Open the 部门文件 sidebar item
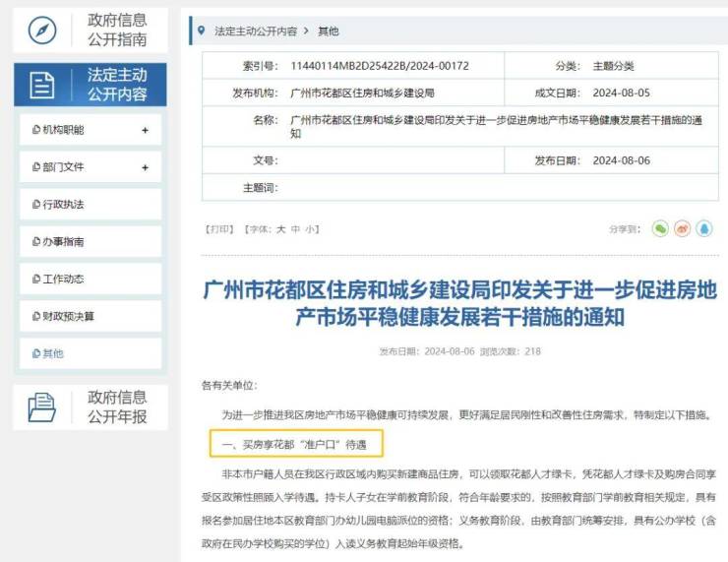The height and width of the screenshot is (562, 728). pyautogui.click(x=91, y=166)
